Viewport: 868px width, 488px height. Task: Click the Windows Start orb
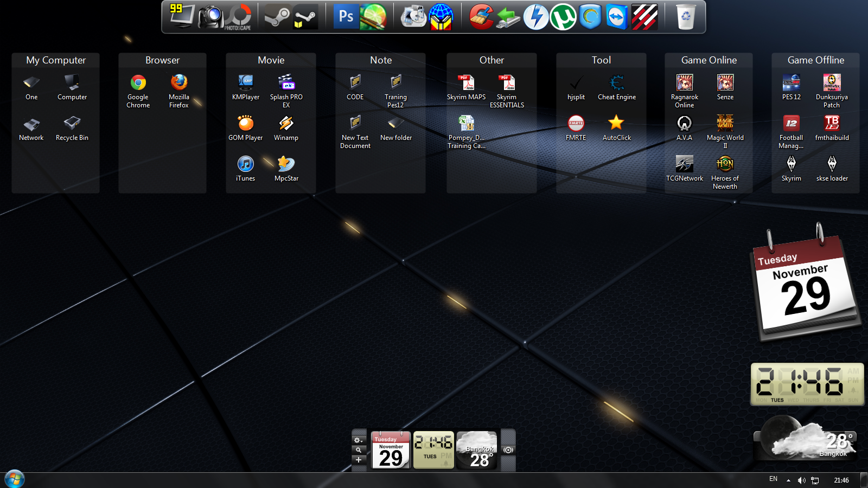tap(14, 479)
